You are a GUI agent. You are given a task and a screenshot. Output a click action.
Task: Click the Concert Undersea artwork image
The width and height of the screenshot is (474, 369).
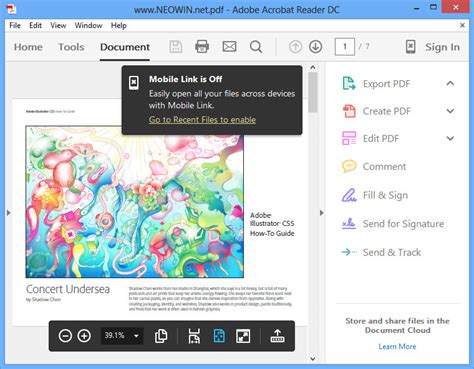point(135,202)
